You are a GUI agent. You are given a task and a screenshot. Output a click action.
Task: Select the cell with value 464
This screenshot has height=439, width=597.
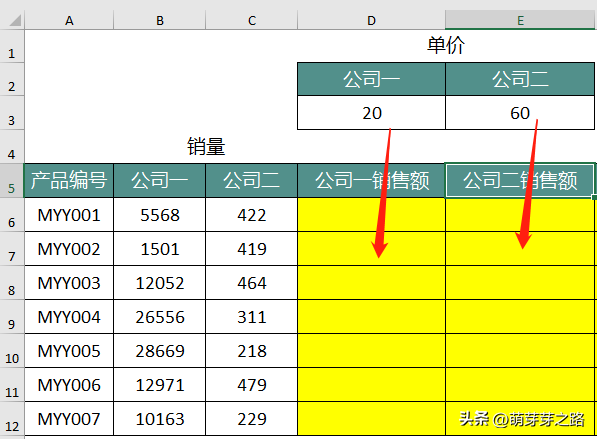[x=252, y=283]
